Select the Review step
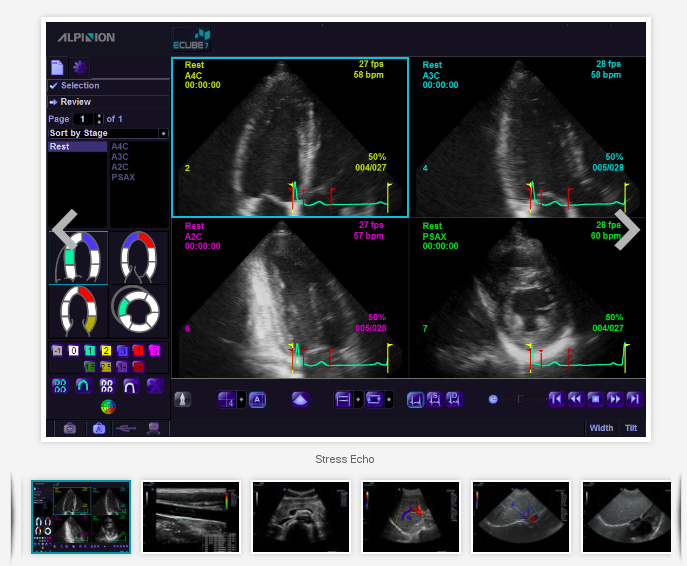 (x=108, y=102)
